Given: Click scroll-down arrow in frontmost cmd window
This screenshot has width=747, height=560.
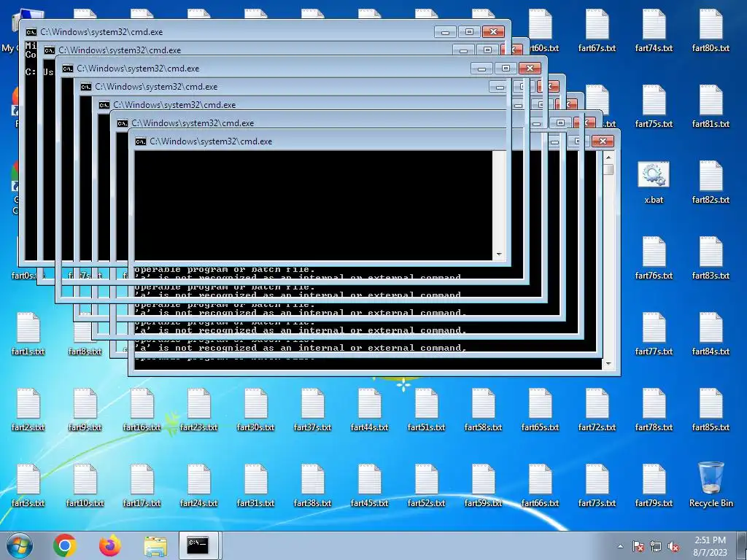Looking at the screenshot, I should pyautogui.click(x=608, y=364).
